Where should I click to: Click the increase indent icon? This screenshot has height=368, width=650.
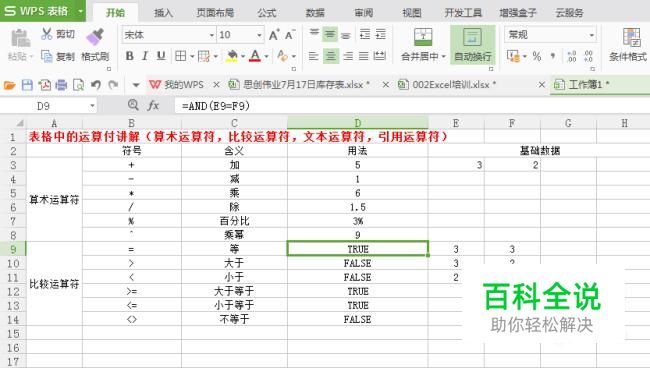click(x=381, y=34)
